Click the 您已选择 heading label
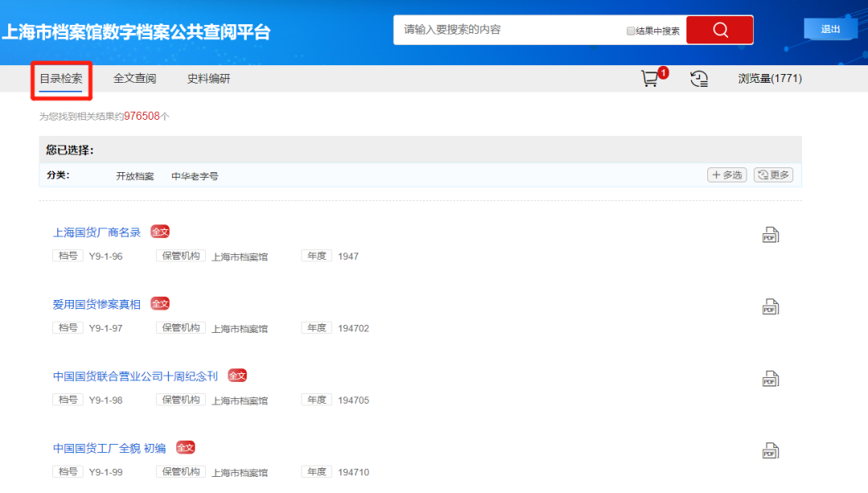 pyautogui.click(x=70, y=150)
